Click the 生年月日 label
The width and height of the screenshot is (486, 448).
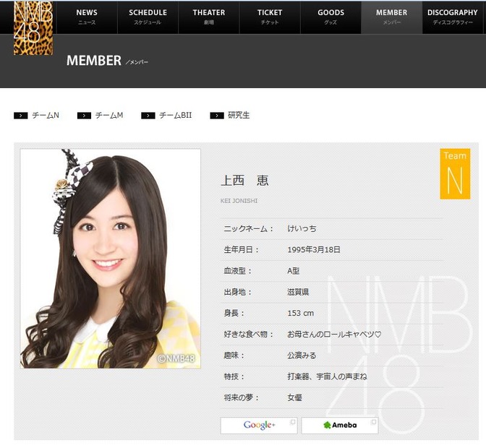pyautogui.click(x=241, y=249)
